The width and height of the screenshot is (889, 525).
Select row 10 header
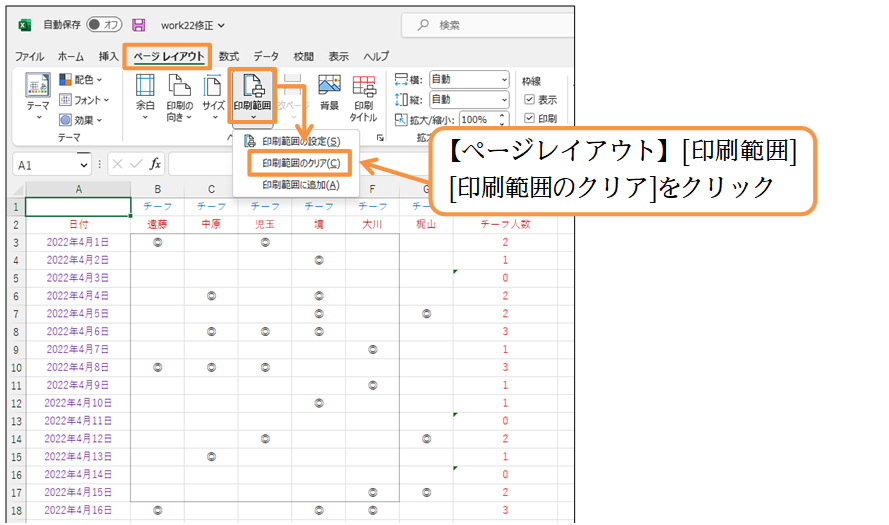(16, 367)
